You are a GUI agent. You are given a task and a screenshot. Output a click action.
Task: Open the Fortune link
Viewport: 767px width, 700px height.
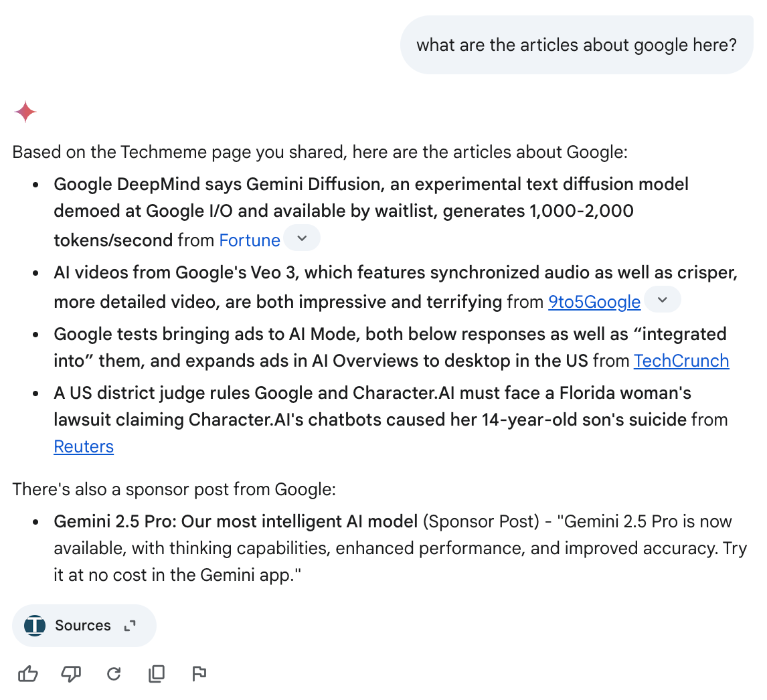pyautogui.click(x=250, y=240)
